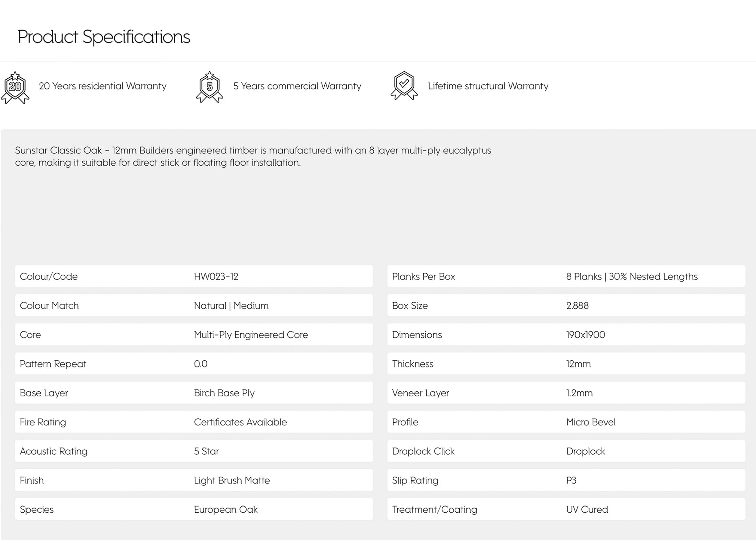Click the 'Planks Per Box' label
The width and height of the screenshot is (756, 540).
click(x=423, y=276)
